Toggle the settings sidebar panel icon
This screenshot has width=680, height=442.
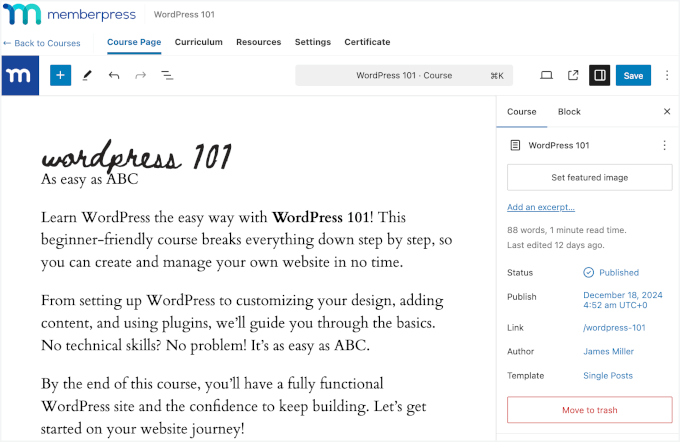pyautogui.click(x=599, y=75)
